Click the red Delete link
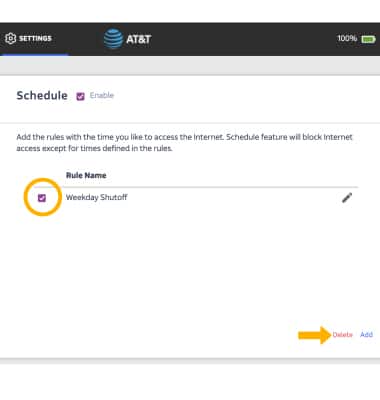Viewport: 380px width, 400px height. coord(342,335)
